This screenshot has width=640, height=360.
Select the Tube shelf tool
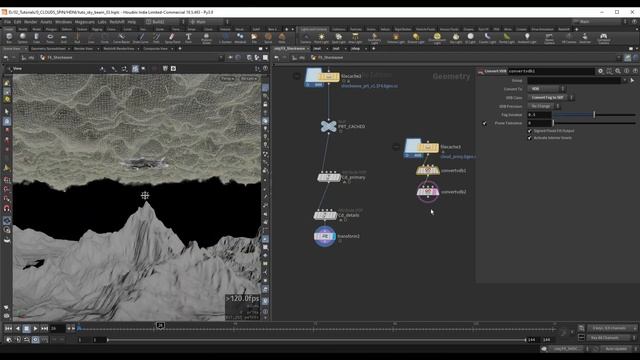pos(36,38)
